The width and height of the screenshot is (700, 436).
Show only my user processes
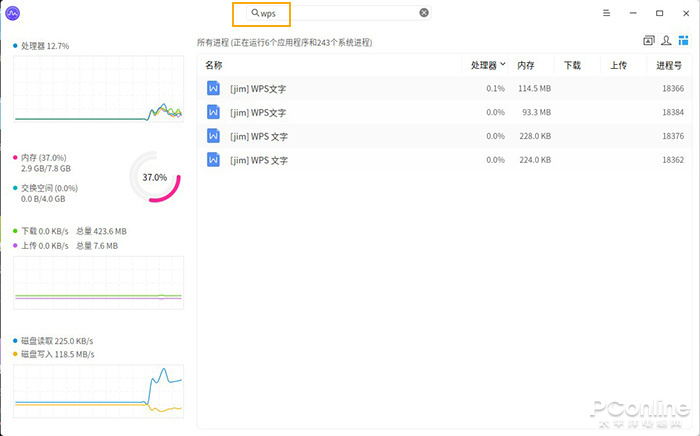click(666, 41)
